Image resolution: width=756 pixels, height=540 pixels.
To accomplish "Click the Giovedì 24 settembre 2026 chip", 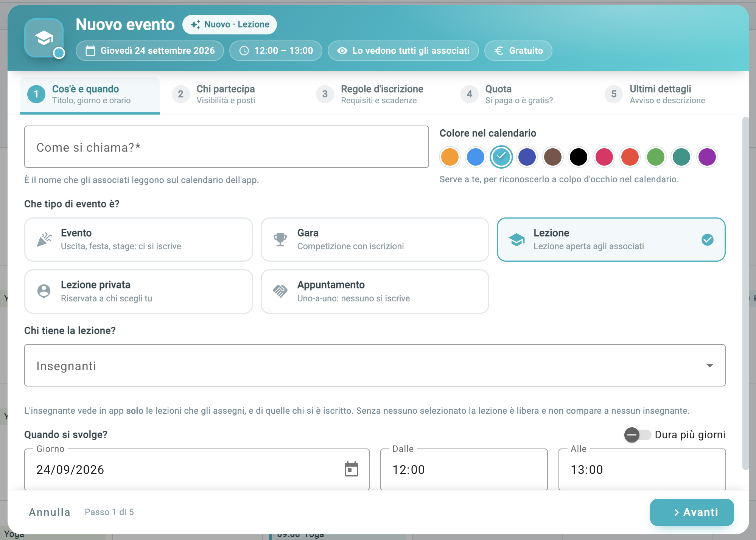I will tap(150, 51).
